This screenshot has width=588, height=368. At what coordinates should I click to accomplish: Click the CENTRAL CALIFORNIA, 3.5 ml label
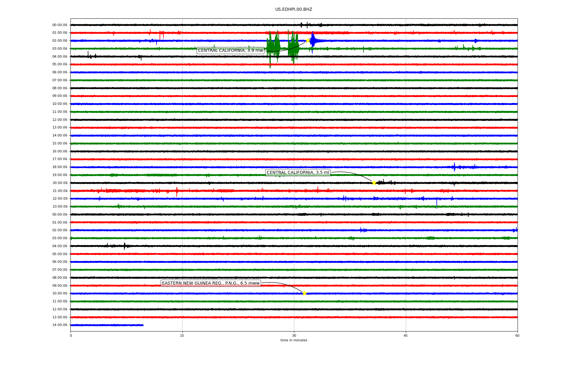(x=298, y=173)
